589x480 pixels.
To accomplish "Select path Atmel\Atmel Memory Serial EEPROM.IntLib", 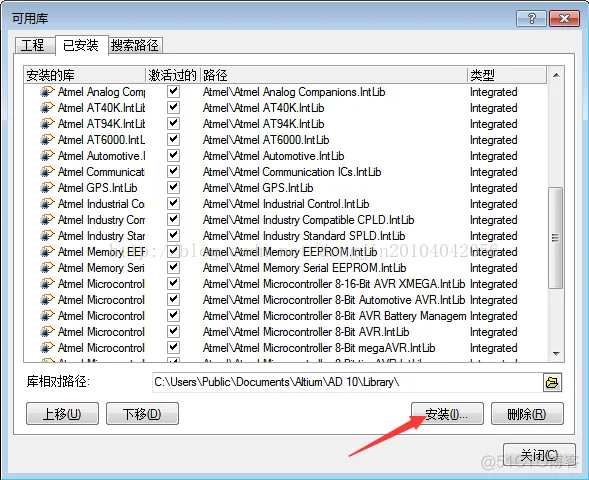I will click(x=305, y=268).
